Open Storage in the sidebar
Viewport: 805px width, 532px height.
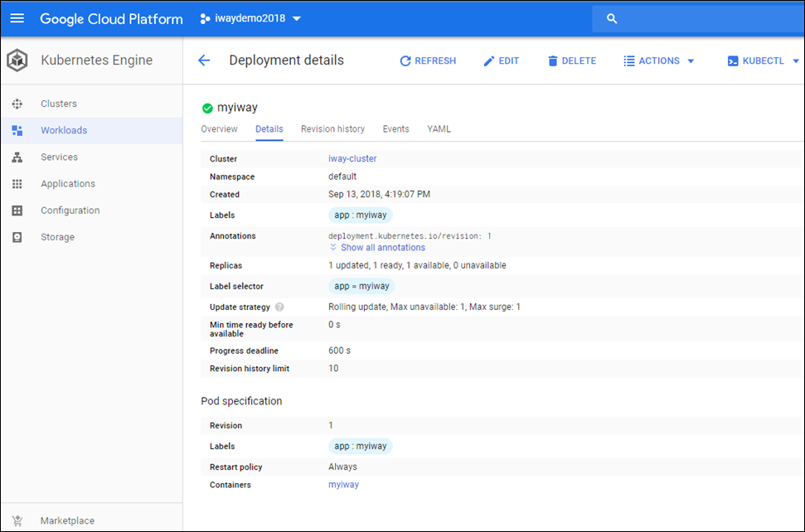[x=57, y=237]
